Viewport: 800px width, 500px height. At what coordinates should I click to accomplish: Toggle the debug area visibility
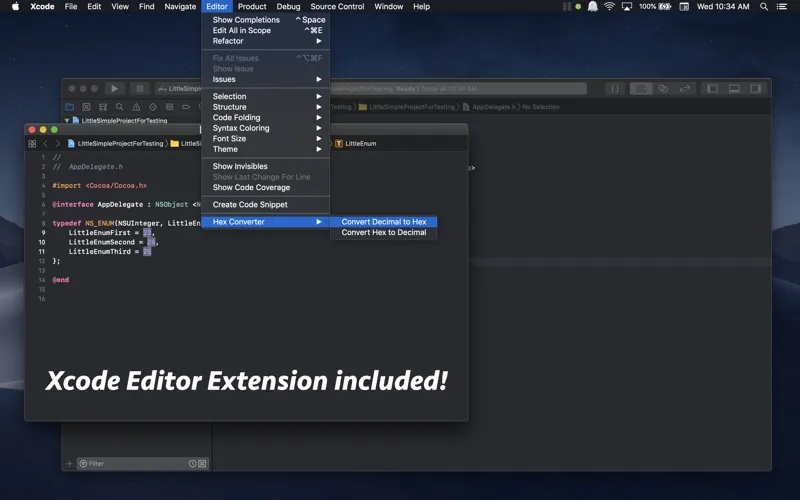tap(734, 89)
